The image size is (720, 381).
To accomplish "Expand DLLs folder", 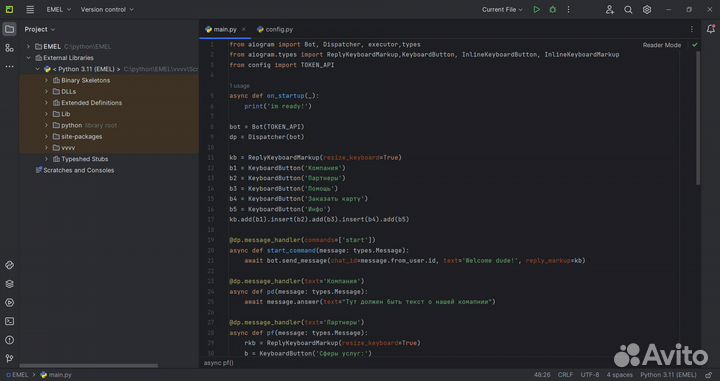I will click(46, 92).
